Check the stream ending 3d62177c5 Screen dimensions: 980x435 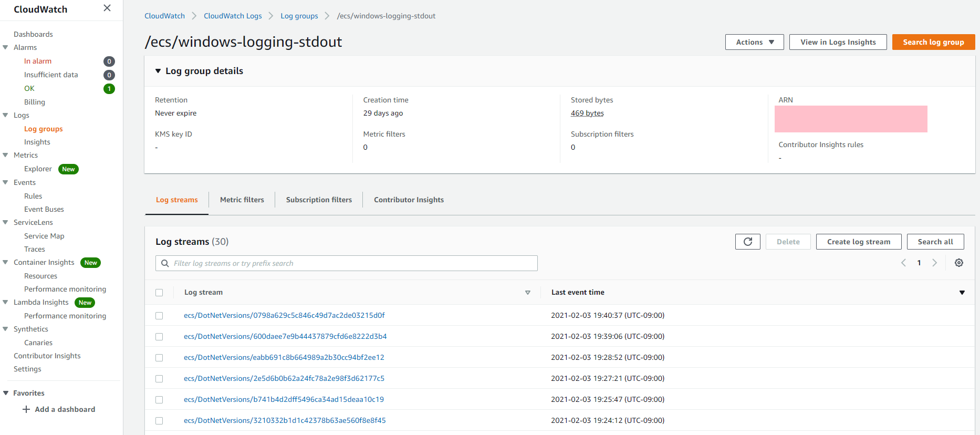159,379
